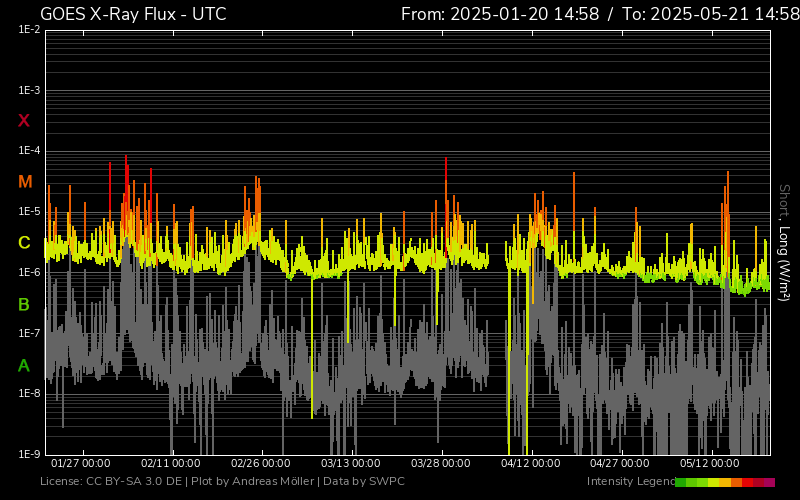This screenshot has height=500, width=800.
Task: Click the amber legend swatch
Action: pos(725,482)
